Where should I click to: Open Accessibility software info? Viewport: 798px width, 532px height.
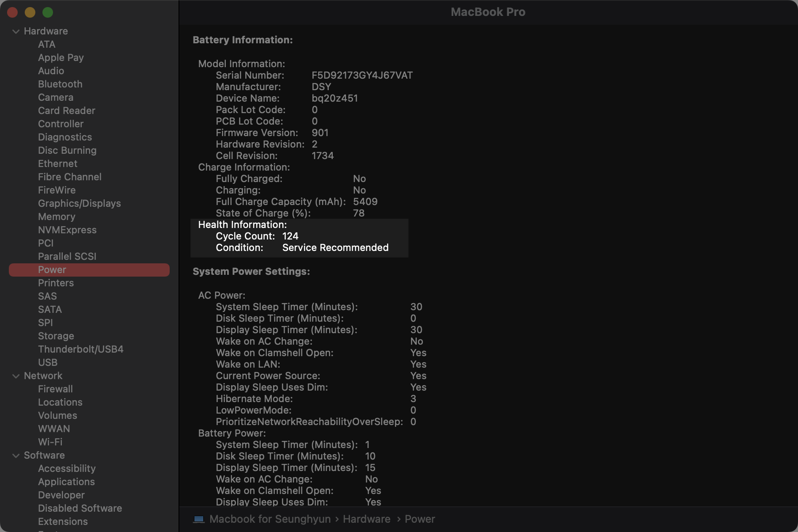pyautogui.click(x=67, y=468)
